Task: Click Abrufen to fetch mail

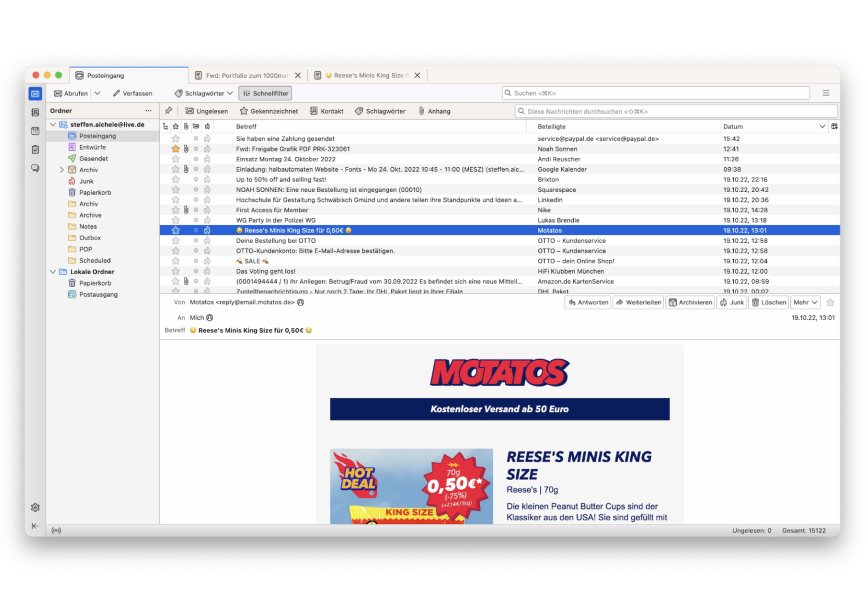Action: 71,93
